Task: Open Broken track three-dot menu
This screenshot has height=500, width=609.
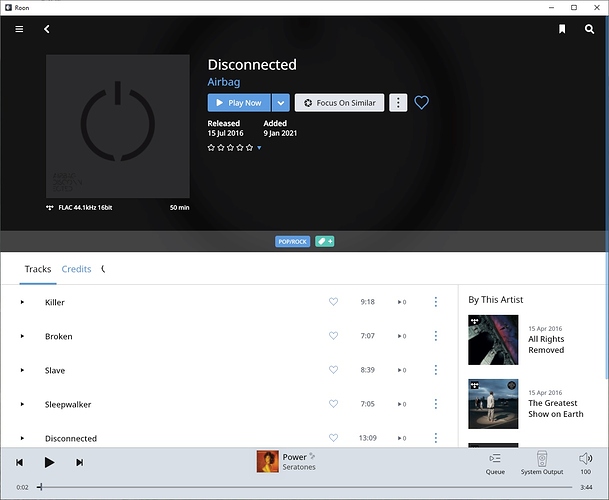Action: point(436,336)
